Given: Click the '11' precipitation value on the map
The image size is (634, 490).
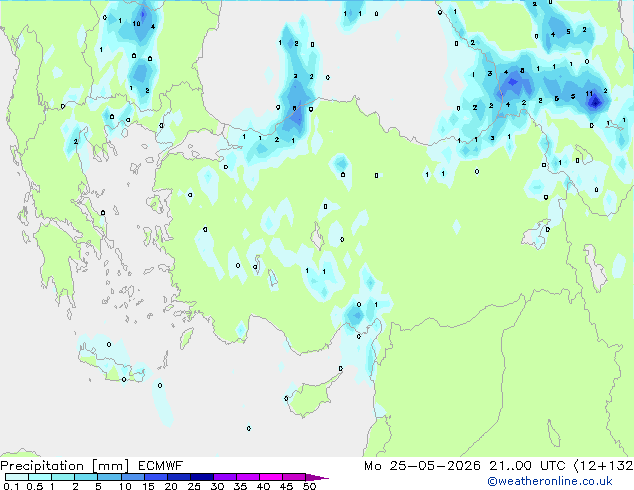Looking at the screenshot, I should click(x=589, y=93).
